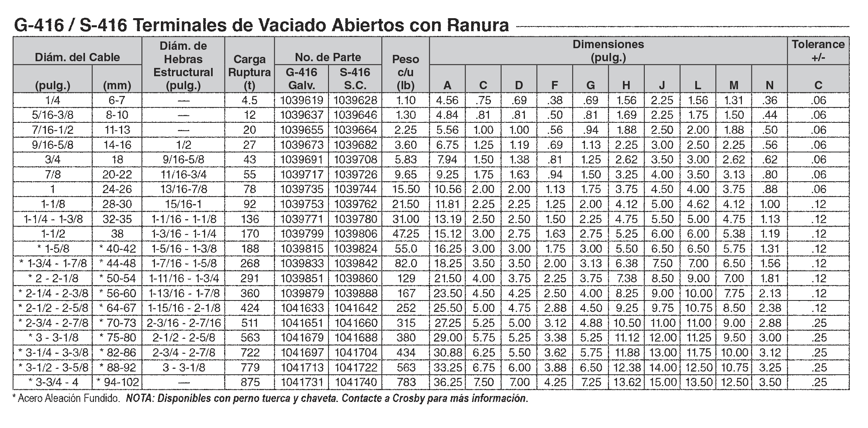Click part number 1039806
The height and width of the screenshot is (428, 868).
pyautogui.click(x=355, y=234)
